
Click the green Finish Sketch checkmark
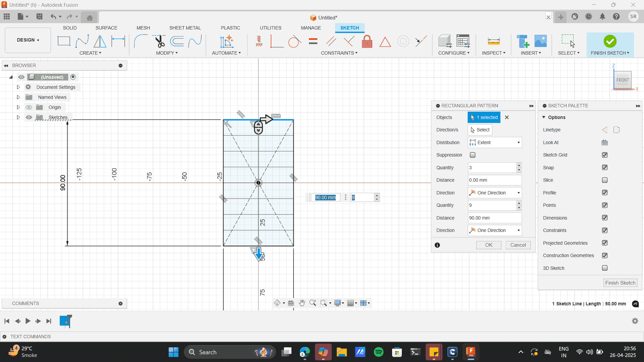click(x=610, y=41)
